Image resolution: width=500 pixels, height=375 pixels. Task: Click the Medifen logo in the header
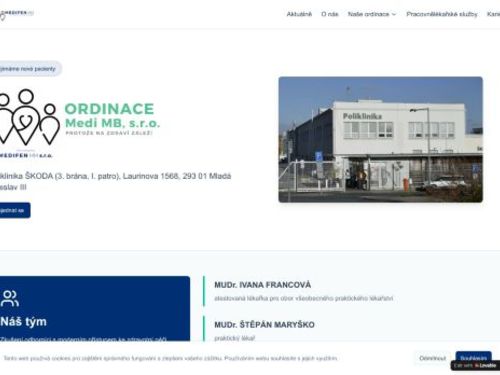[x=17, y=14]
